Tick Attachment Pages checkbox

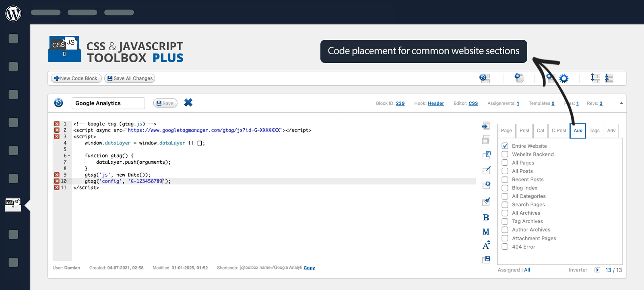tap(505, 238)
